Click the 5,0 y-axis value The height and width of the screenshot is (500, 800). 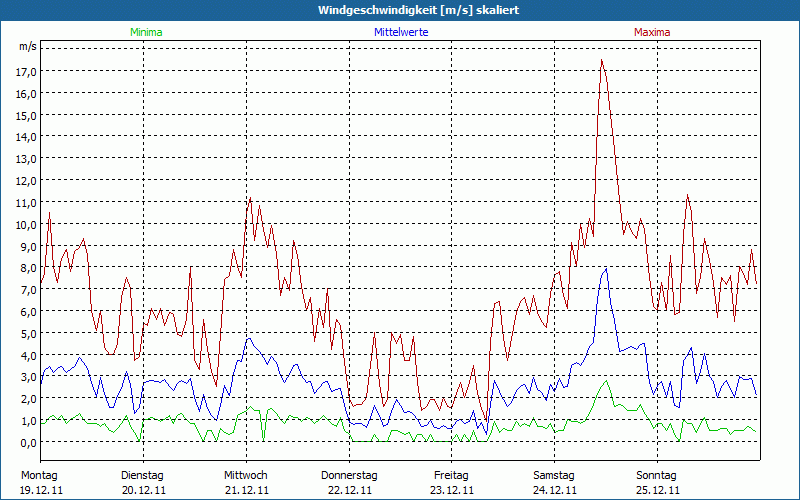pos(28,334)
